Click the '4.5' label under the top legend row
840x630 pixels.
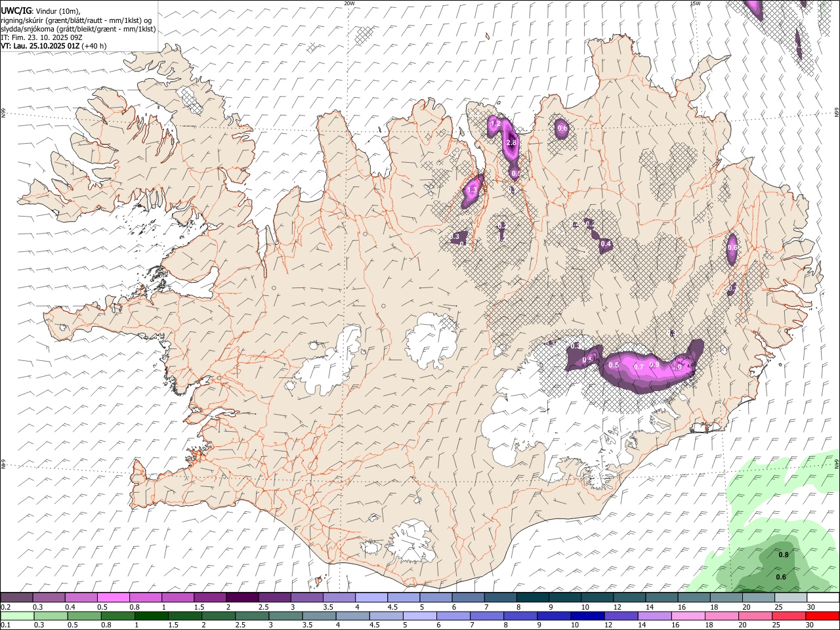(x=392, y=607)
